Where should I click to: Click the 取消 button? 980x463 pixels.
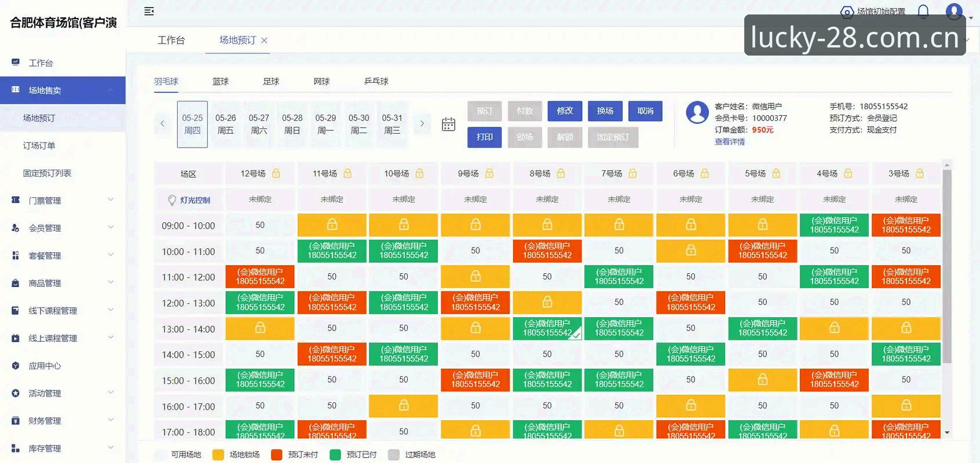[645, 111]
